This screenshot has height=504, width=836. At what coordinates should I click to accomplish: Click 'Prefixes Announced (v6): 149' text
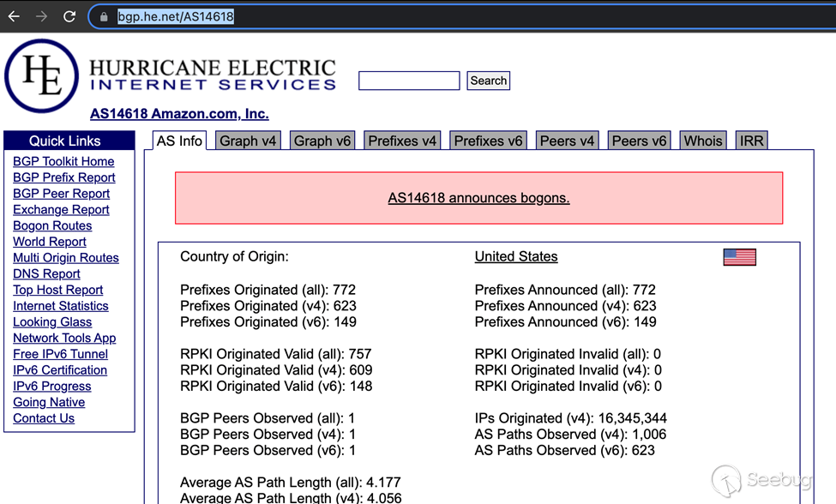coord(566,321)
